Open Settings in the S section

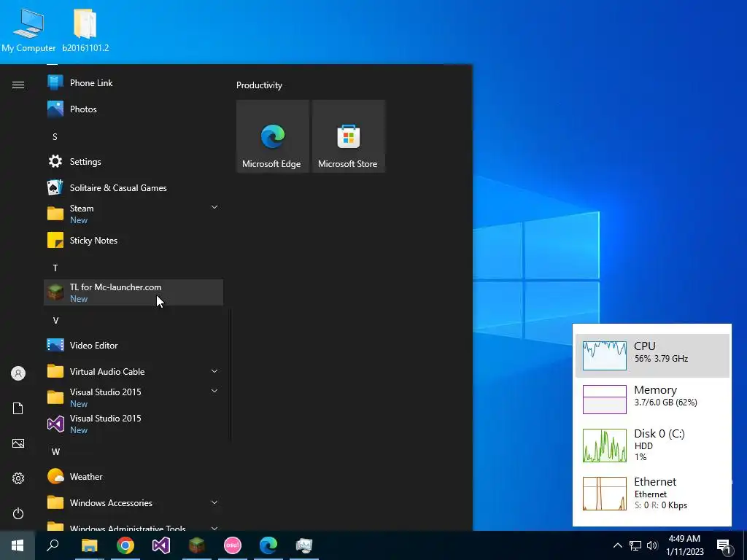pos(133,161)
